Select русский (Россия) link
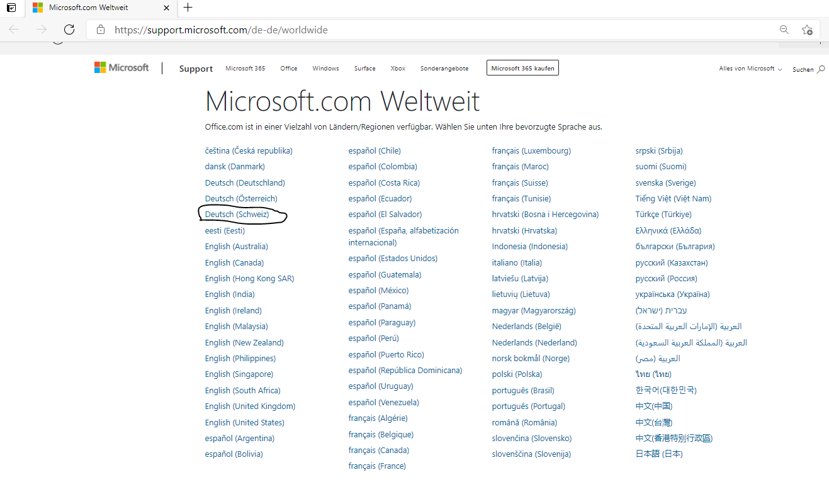 pos(667,279)
